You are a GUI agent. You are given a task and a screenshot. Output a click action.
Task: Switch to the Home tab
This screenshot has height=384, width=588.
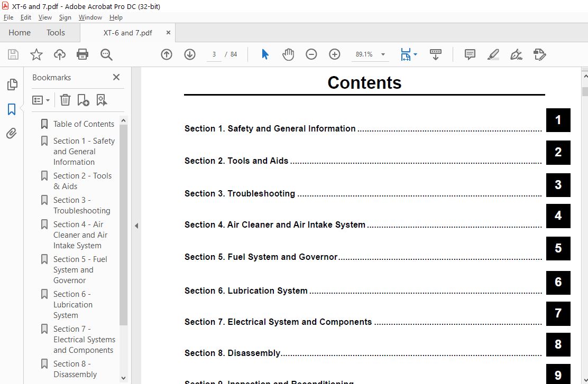tap(20, 33)
